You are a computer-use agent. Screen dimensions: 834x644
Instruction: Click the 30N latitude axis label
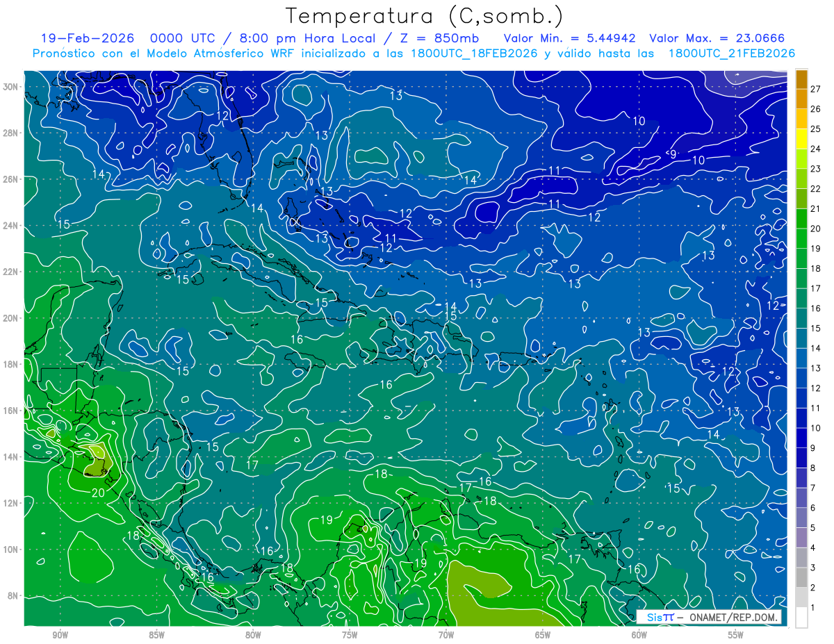10,87
